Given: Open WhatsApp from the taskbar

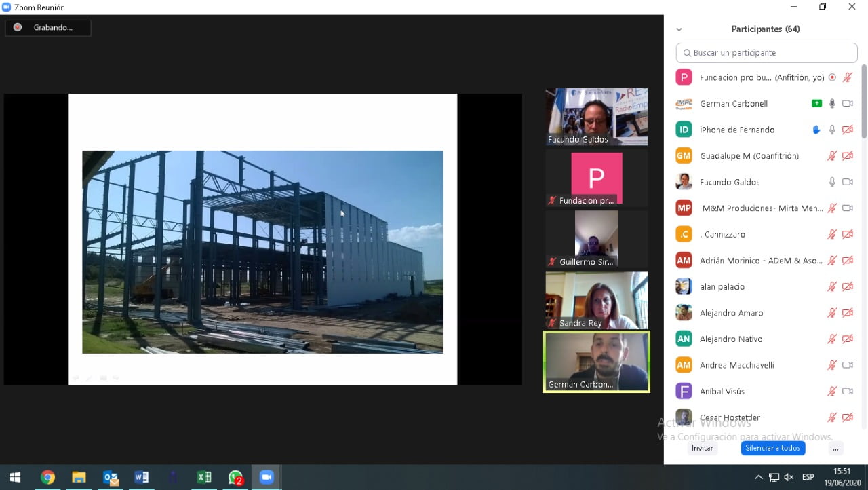Looking at the screenshot, I should [x=235, y=477].
